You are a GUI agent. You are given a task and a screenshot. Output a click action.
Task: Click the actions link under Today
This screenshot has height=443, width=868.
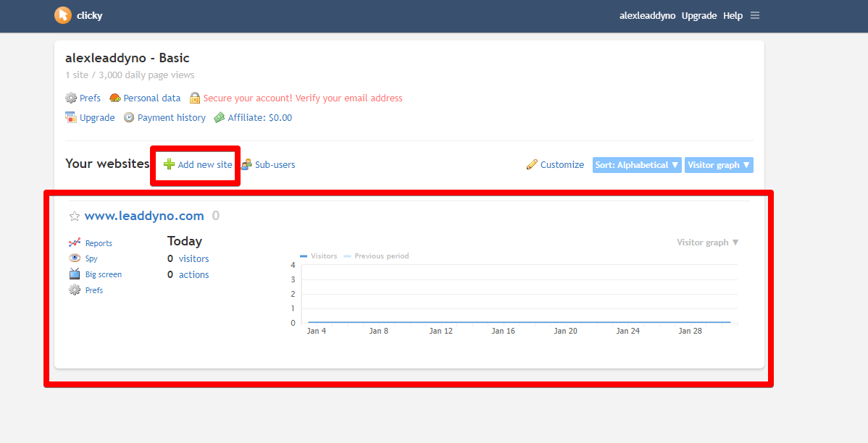pos(193,274)
